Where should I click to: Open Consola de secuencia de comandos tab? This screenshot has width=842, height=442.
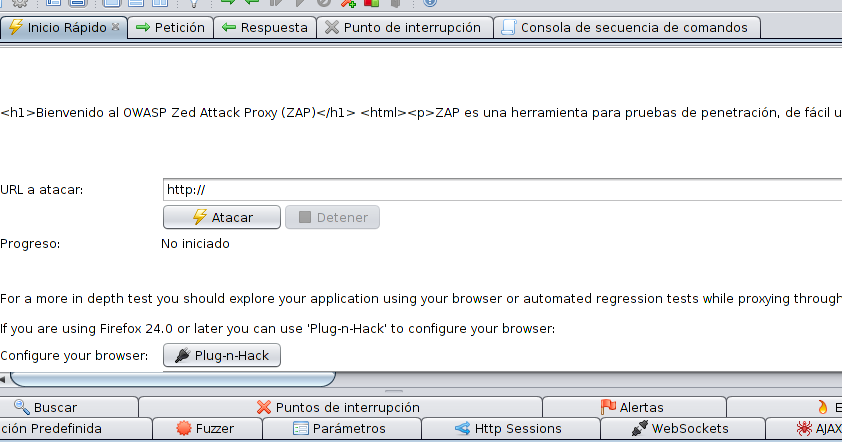(x=627, y=27)
